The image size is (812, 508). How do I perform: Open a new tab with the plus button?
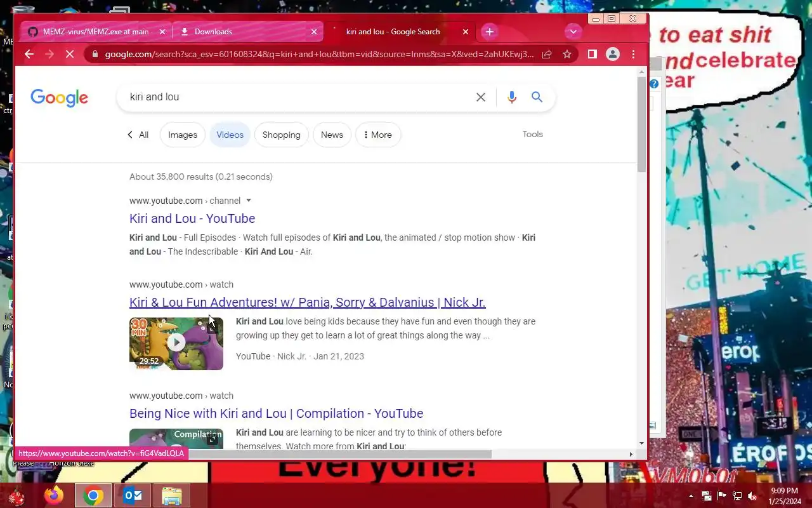(489, 32)
